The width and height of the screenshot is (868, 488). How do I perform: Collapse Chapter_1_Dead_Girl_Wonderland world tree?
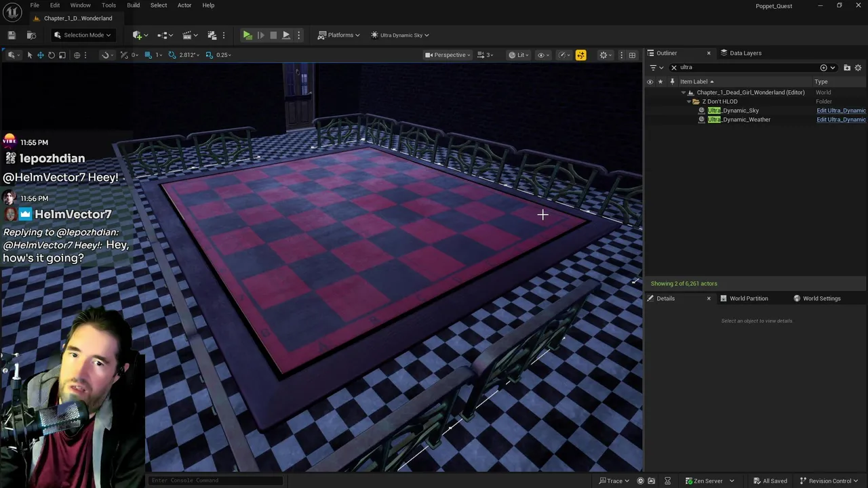(x=684, y=92)
